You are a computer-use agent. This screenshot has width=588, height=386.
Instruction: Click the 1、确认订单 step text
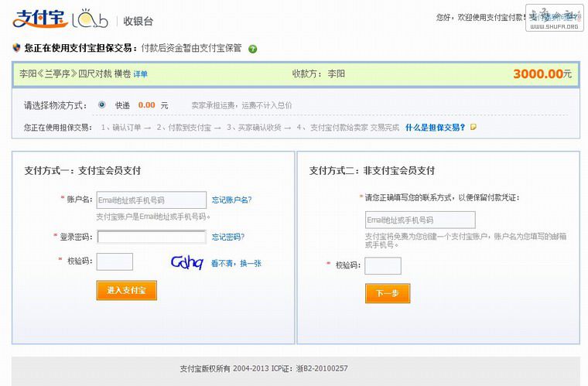point(121,128)
